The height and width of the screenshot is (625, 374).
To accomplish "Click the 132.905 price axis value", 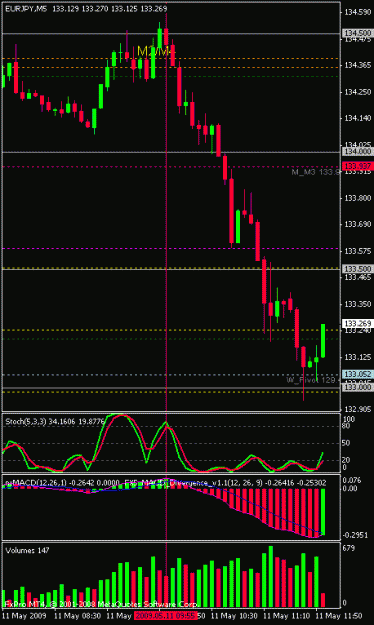I will click(x=357, y=409).
